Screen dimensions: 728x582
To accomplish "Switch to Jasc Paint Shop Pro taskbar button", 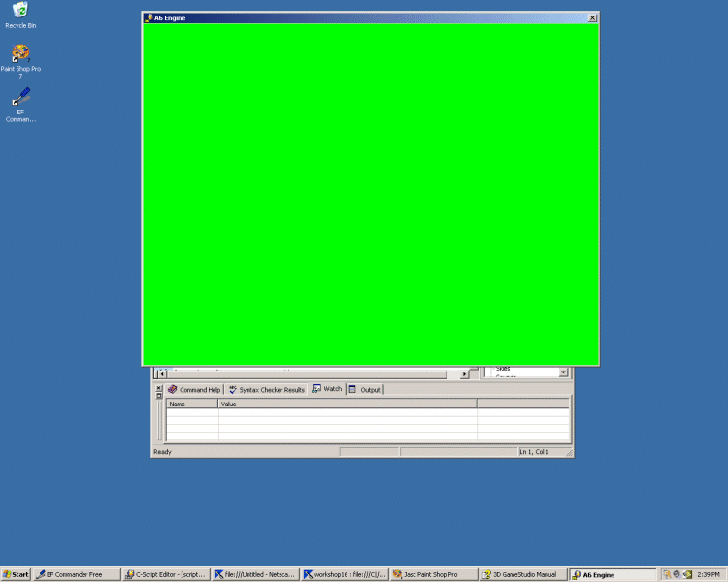I will [x=435, y=574].
